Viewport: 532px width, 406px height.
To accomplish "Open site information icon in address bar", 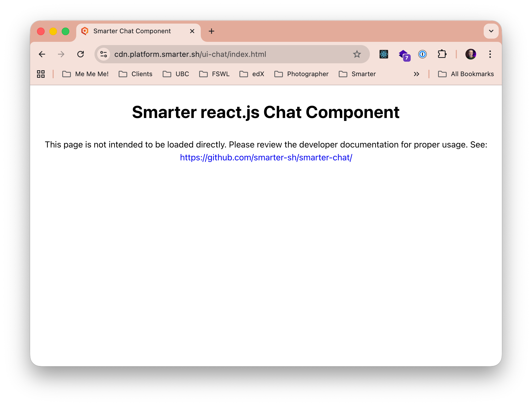I will [104, 54].
